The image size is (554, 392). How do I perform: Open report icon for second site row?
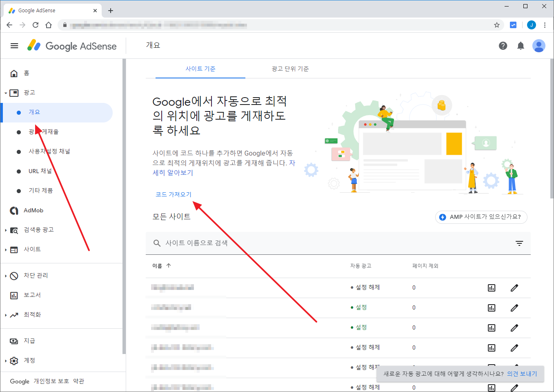[492, 308]
